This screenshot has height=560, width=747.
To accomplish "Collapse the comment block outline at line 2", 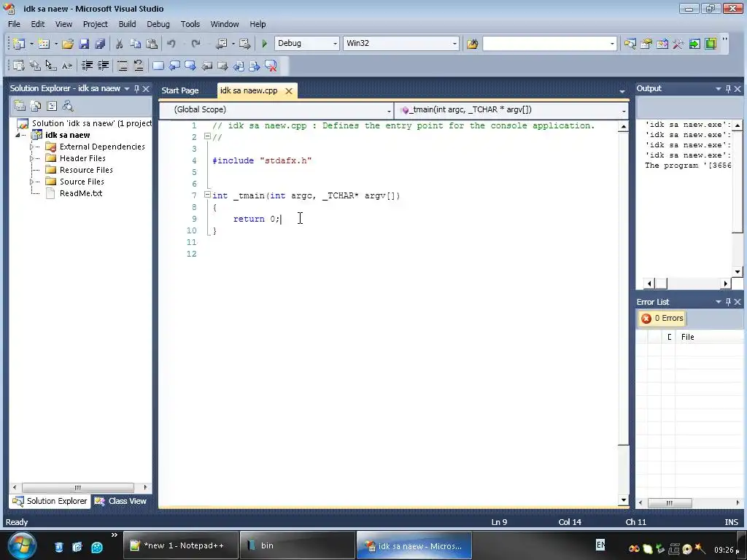I will [207, 136].
